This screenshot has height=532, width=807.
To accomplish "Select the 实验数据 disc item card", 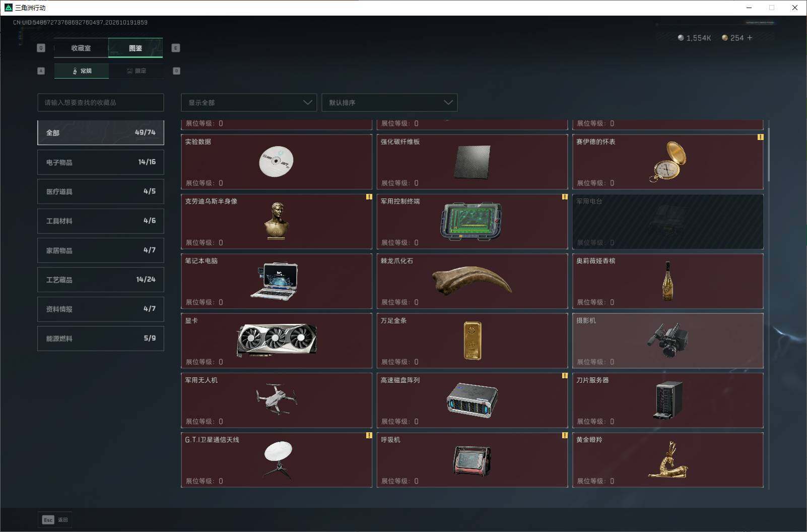I will [x=277, y=162].
